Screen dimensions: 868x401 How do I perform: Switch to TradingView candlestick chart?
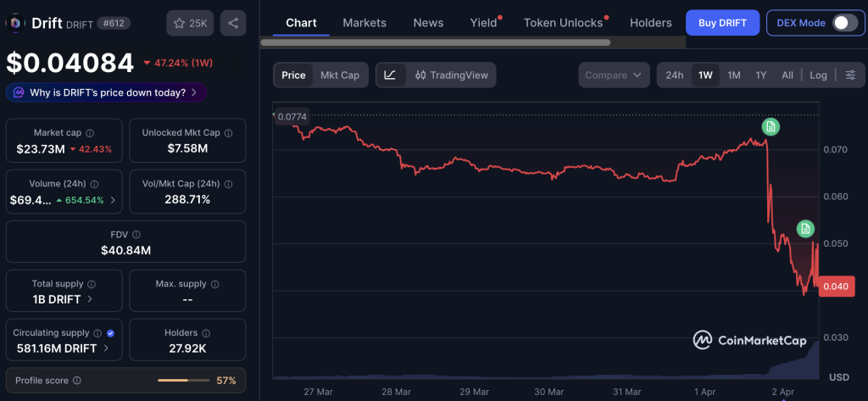tap(452, 75)
